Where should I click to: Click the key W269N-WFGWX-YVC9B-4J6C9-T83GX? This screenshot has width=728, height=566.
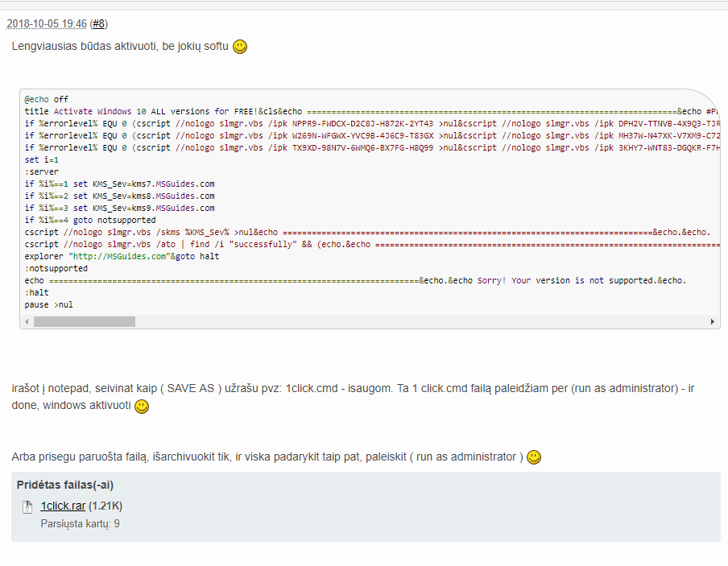(x=362, y=135)
